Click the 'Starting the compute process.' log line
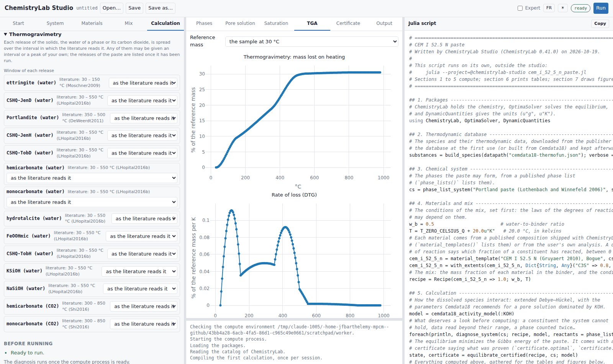Viewport: 613px width, 364px height. tap(228, 339)
